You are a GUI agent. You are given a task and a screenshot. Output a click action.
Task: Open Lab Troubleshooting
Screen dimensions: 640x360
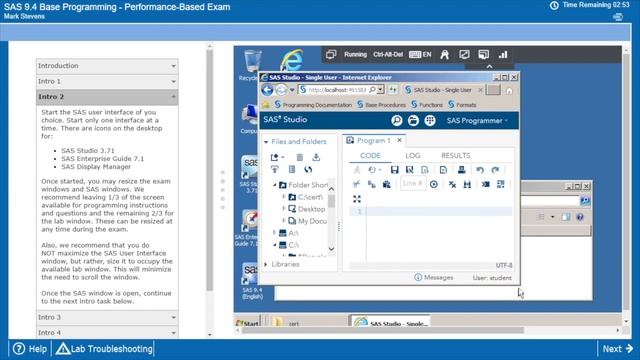[x=104, y=349]
